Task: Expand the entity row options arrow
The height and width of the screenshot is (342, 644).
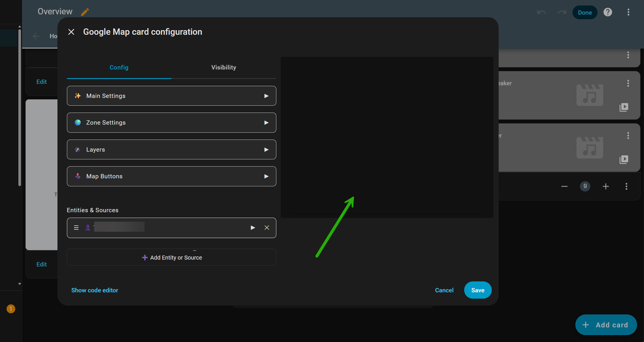Action: coord(253,228)
